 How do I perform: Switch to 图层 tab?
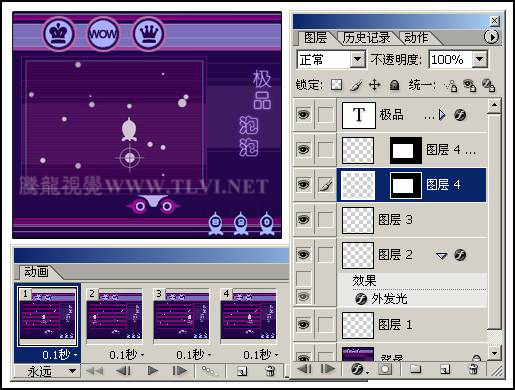click(x=315, y=38)
